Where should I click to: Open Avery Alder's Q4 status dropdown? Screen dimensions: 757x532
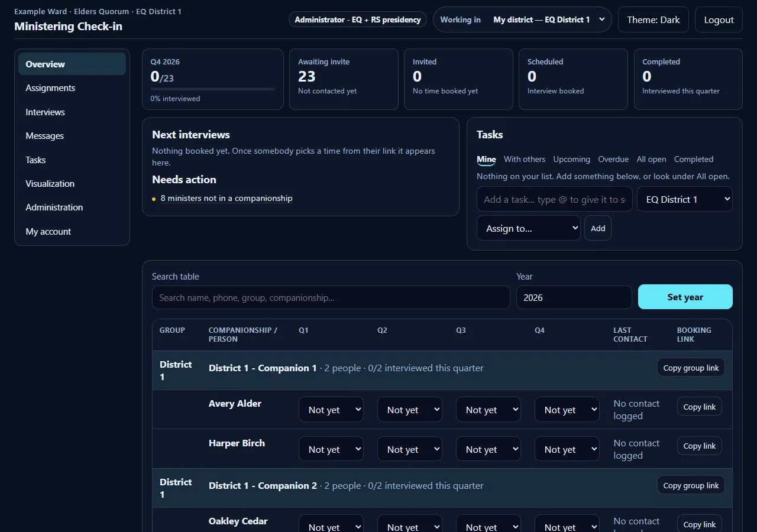point(567,410)
